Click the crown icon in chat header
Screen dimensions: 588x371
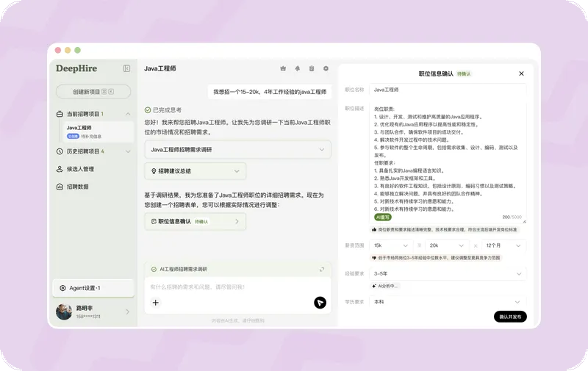(283, 68)
